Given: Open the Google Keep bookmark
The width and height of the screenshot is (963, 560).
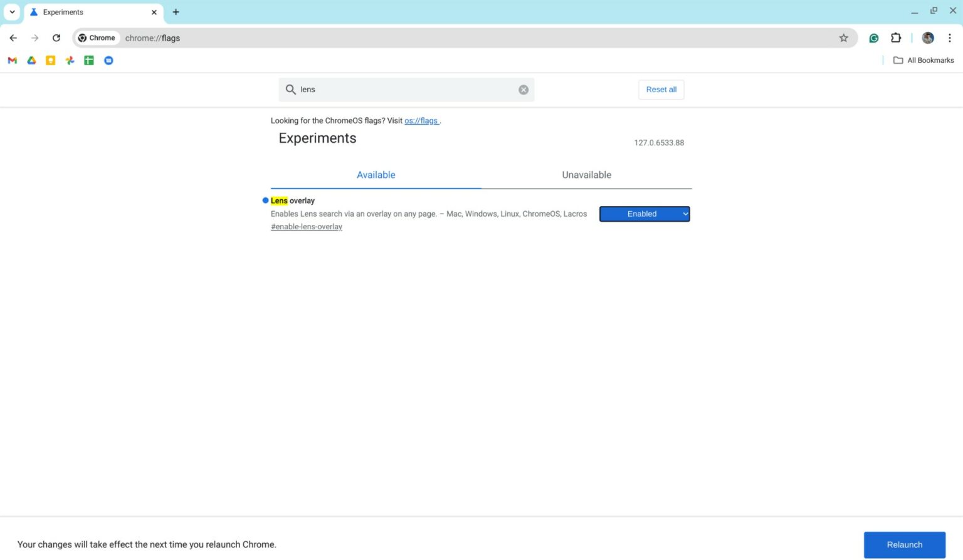Looking at the screenshot, I should (x=51, y=61).
